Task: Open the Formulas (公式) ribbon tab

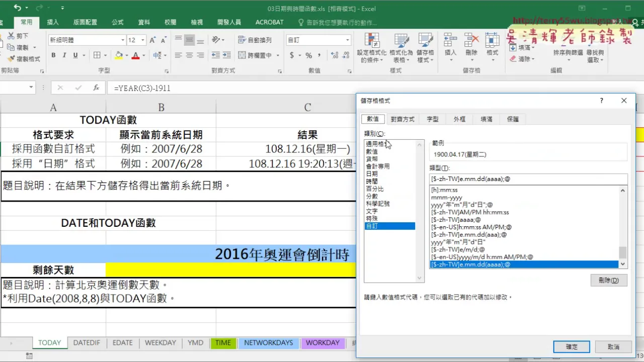Action: click(117, 22)
